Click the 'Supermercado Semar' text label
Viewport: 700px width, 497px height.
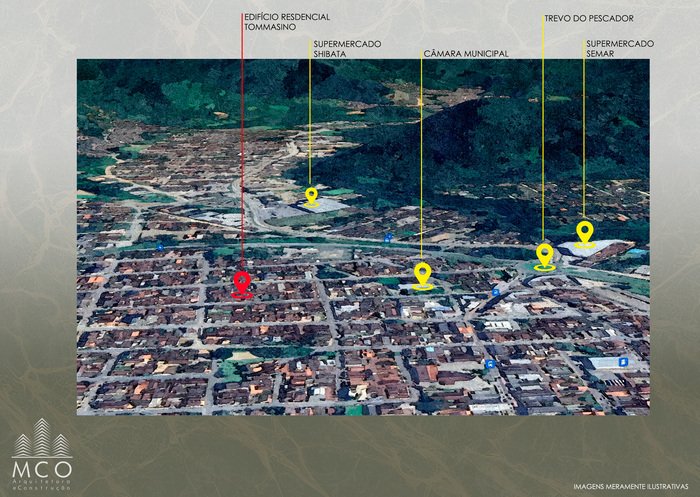pos(620,49)
